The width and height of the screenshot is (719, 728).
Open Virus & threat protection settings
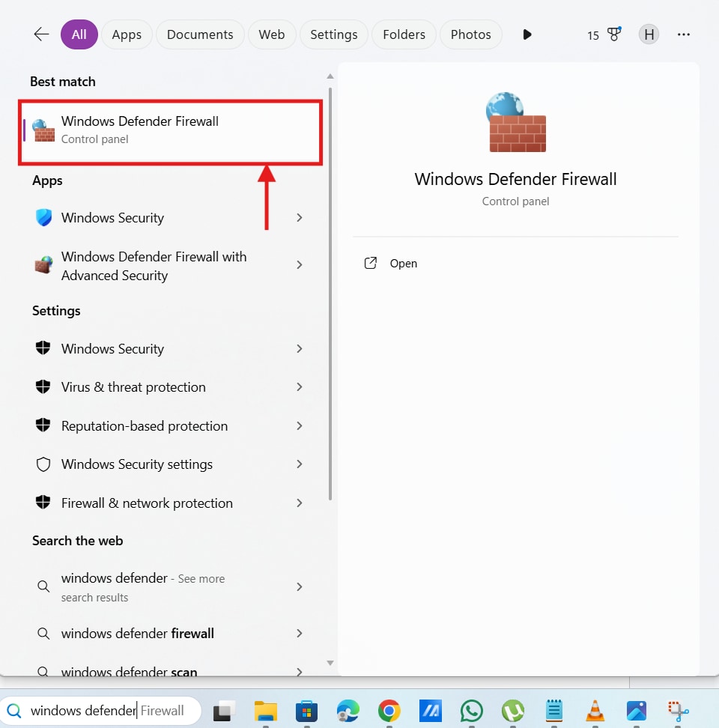coord(133,387)
